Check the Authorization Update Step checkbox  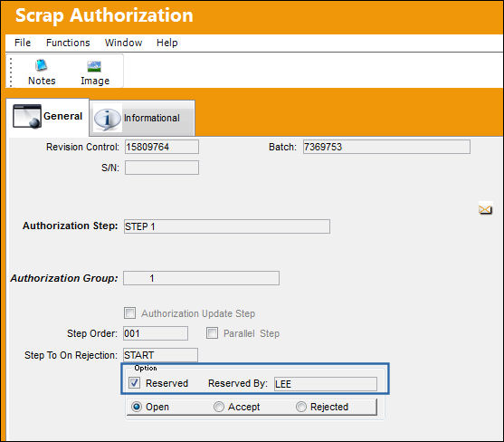(130, 313)
